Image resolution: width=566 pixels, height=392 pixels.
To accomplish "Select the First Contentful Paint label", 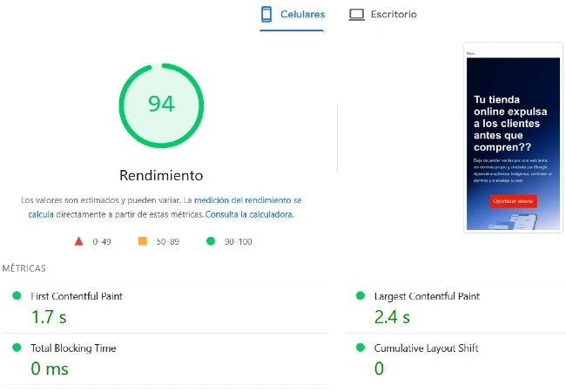I will (x=77, y=296).
